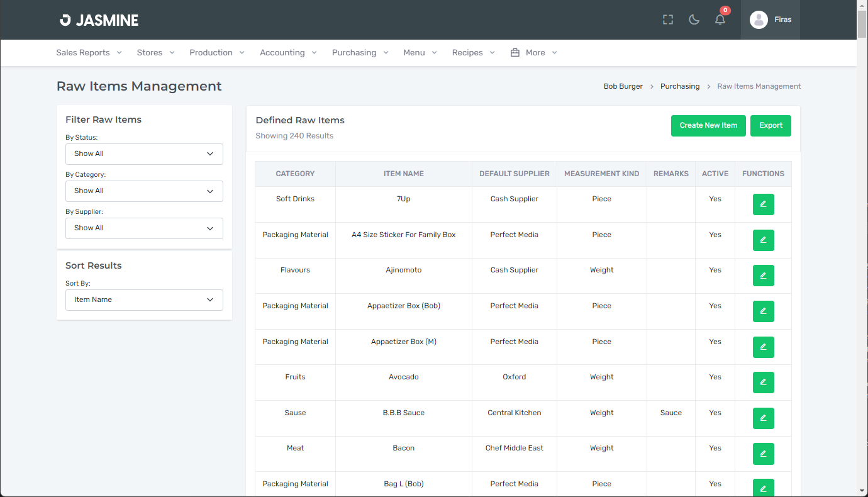Click the Firas user avatar

[759, 20]
